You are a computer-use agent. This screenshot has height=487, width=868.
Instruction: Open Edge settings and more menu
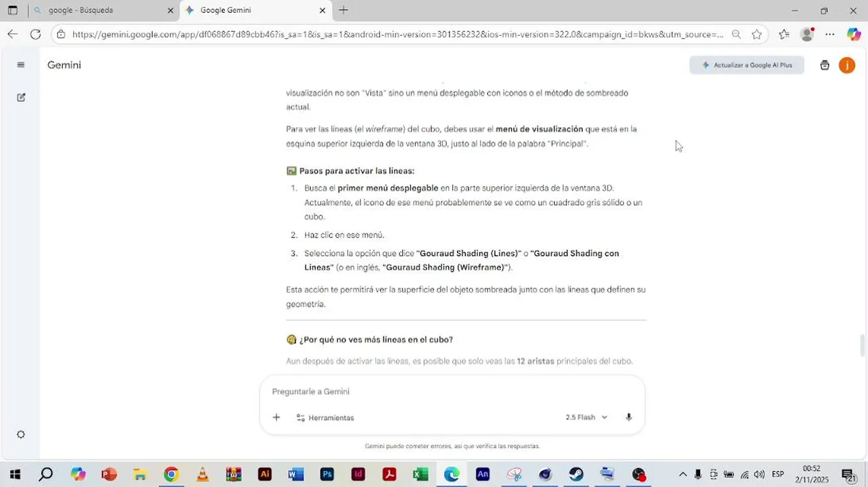point(829,34)
